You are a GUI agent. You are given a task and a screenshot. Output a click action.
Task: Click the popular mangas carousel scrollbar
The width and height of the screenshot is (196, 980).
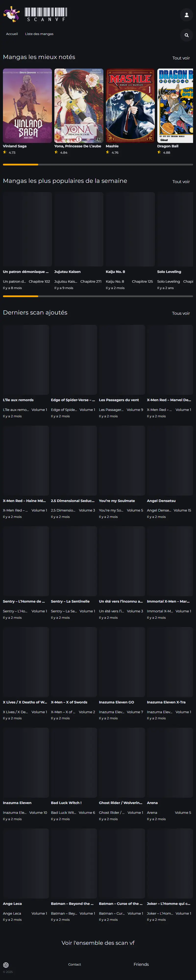98,296
